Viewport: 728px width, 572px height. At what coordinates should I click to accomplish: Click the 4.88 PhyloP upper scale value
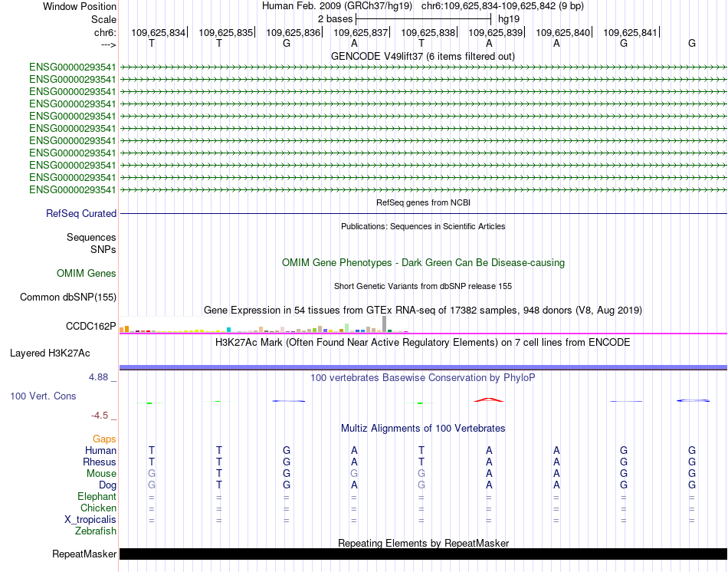pyautogui.click(x=98, y=376)
